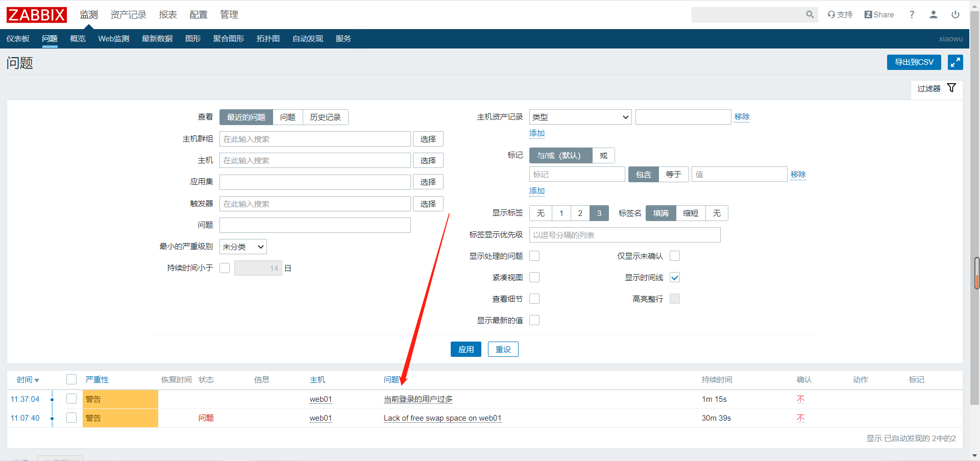
Task: Switch to the 最新数据 tab
Action: click(x=157, y=39)
